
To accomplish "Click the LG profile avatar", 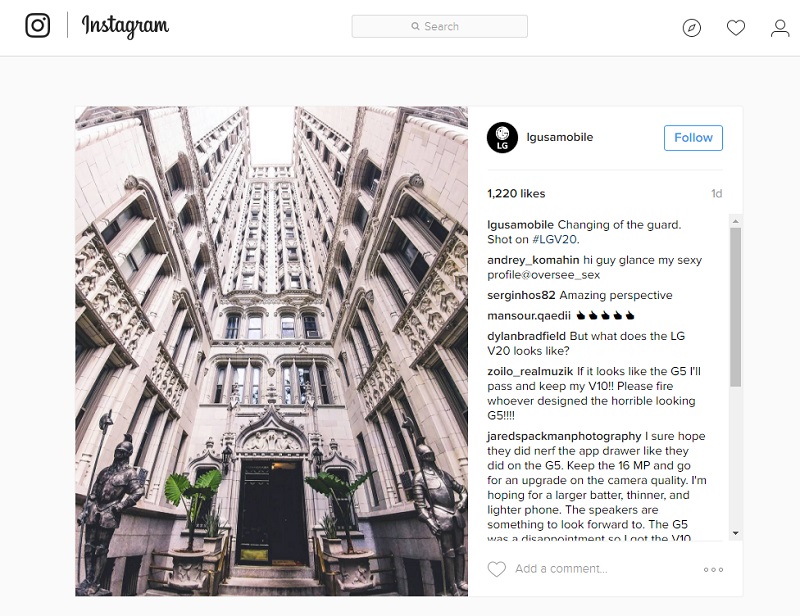I will [502, 137].
